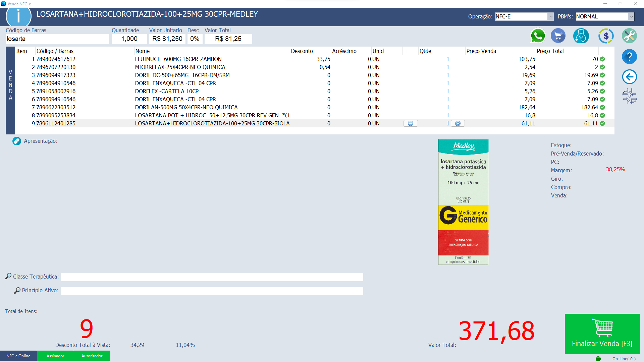Screen dimensions: 644x362
Task: Click the Apresentação pill icon
Action: pyautogui.click(x=17, y=141)
